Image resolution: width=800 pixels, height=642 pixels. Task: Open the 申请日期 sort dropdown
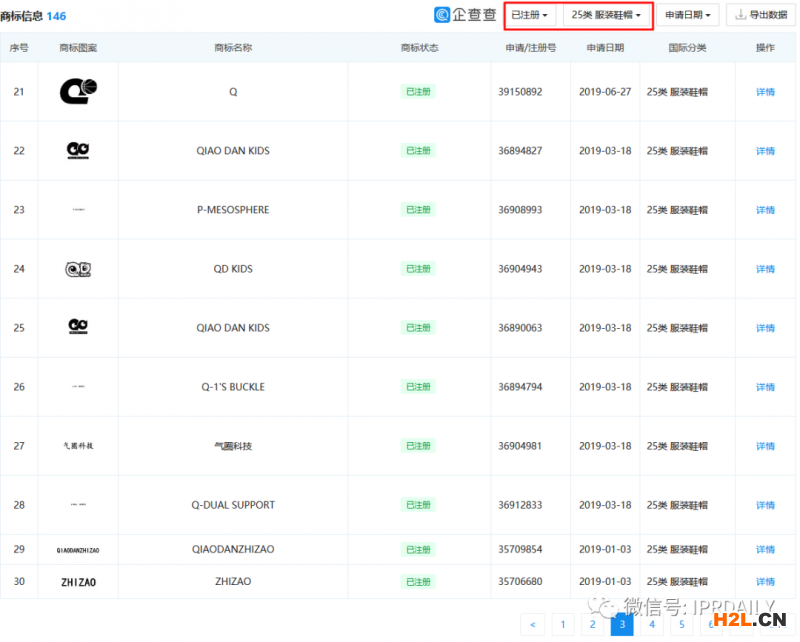tap(687, 15)
